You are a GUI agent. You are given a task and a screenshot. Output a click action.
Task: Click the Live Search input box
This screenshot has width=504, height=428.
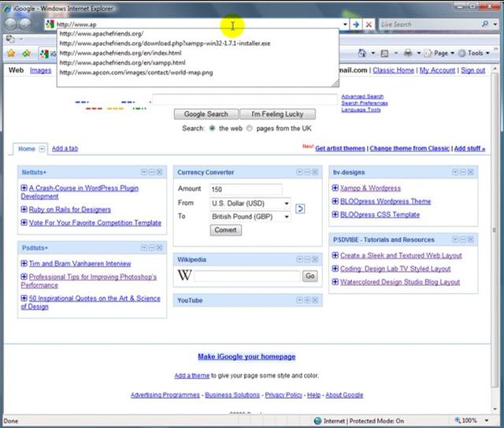click(x=429, y=24)
